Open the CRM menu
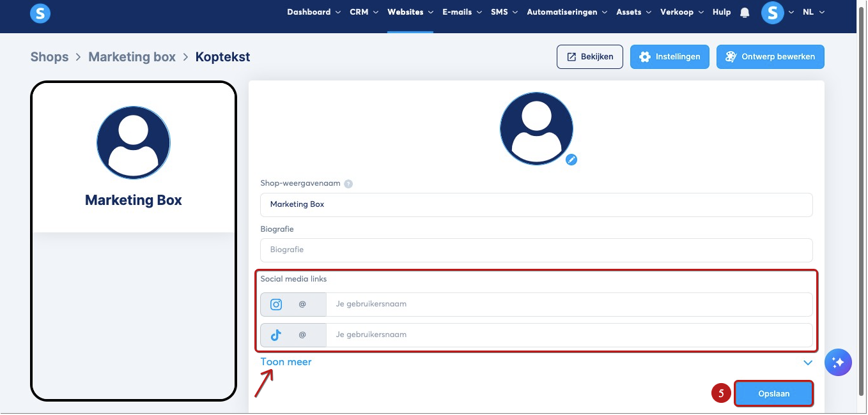This screenshot has height=415, width=868. tap(364, 12)
